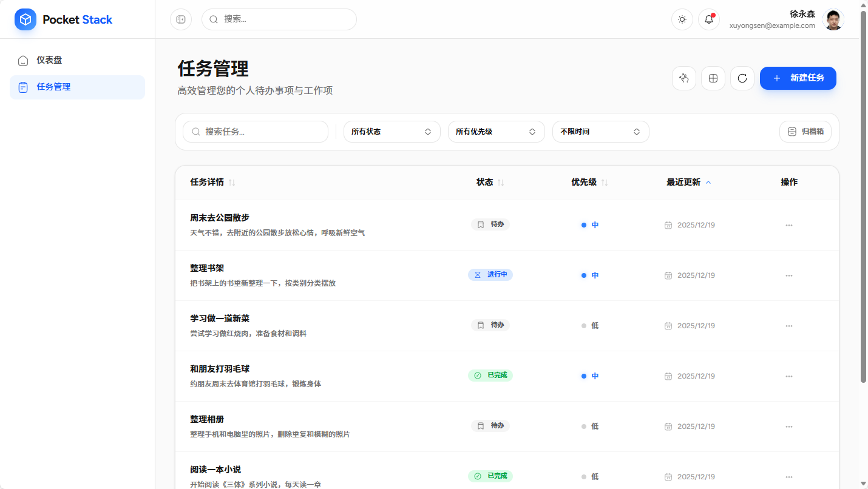Toggle sorting on the 优先级 column

pyautogui.click(x=605, y=182)
